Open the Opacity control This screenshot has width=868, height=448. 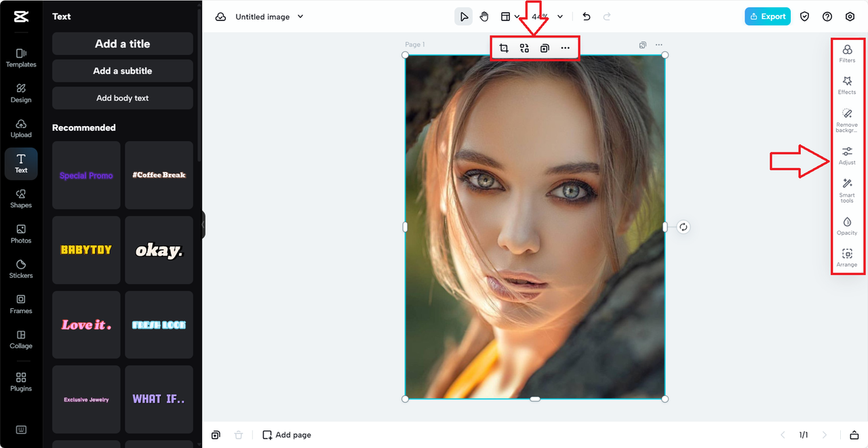coord(847,226)
